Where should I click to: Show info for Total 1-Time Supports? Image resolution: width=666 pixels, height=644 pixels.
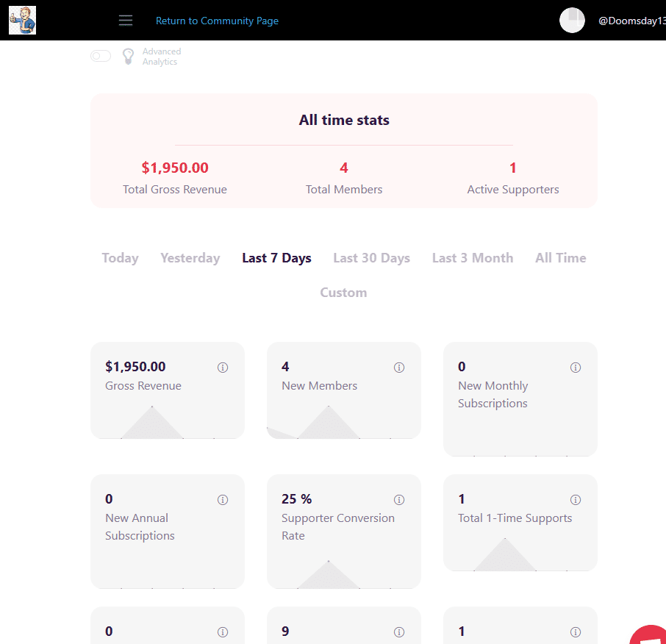[x=576, y=500]
